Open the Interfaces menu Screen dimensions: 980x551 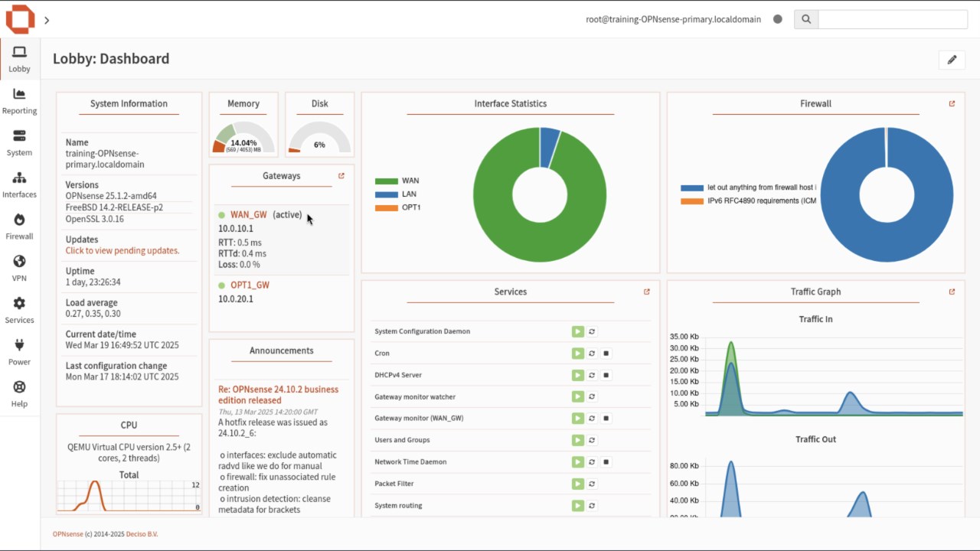point(20,184)
